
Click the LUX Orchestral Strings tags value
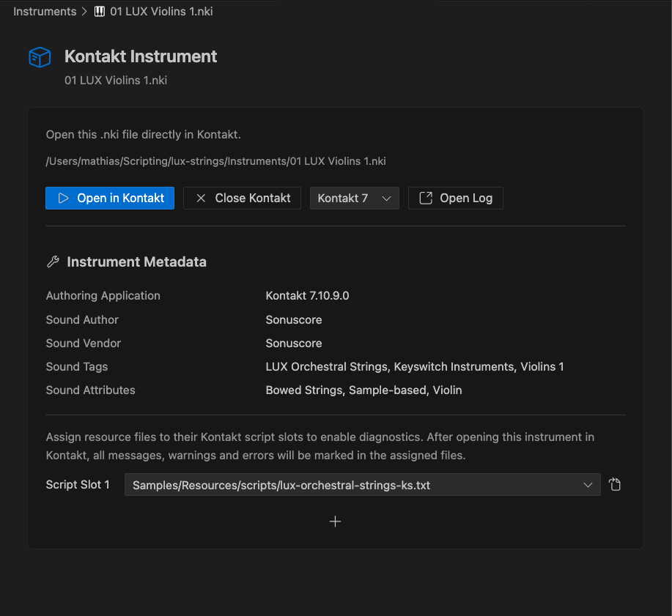[415, 367]
